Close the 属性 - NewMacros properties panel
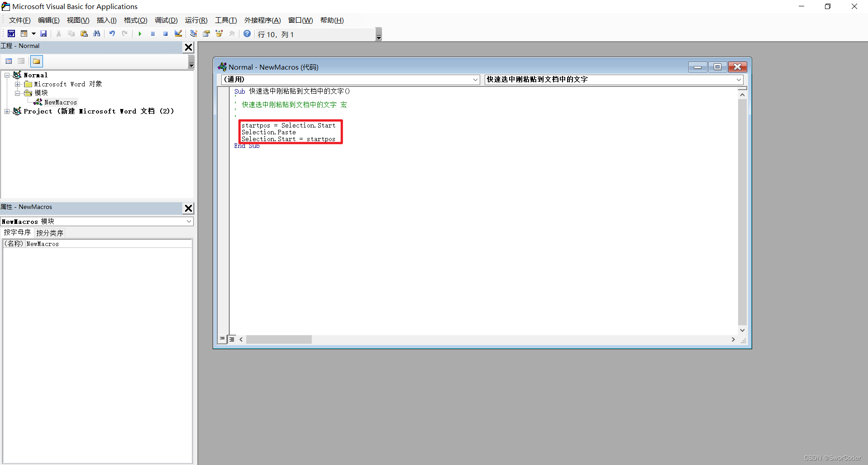 189,208
